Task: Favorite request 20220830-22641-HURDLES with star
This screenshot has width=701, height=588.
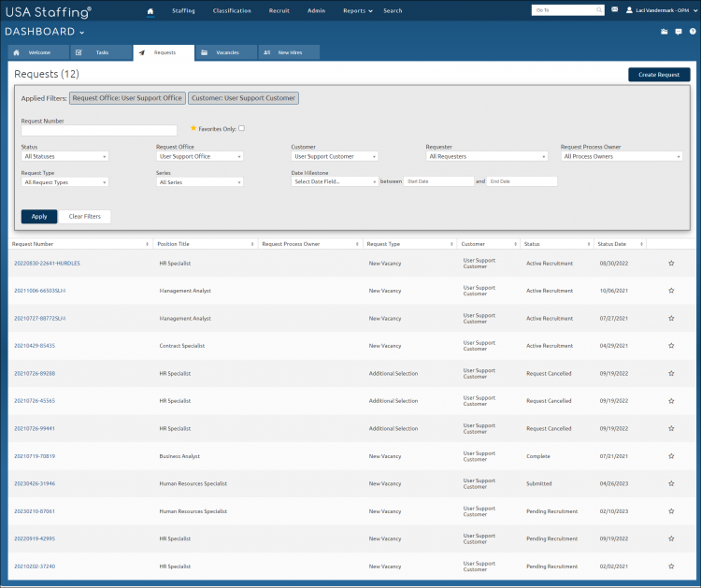Action: pyautogui.click(x=671, y=264)
